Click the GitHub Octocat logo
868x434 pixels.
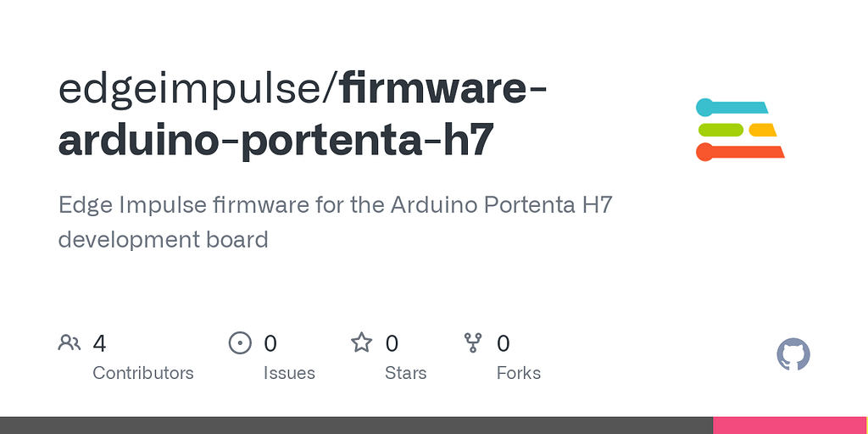coord(793,354)
